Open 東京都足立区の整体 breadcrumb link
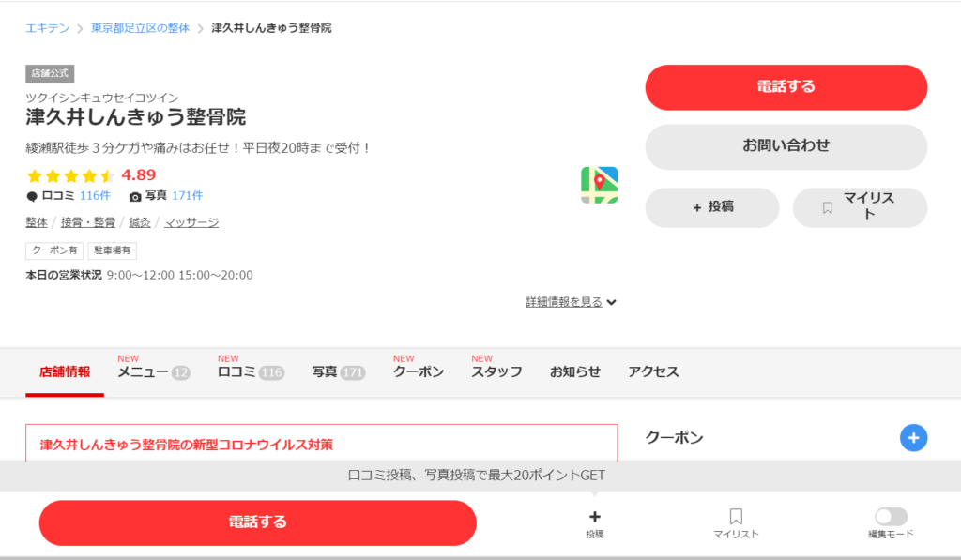Viewport: 961px width, 560px height. (x=141, y=28)
